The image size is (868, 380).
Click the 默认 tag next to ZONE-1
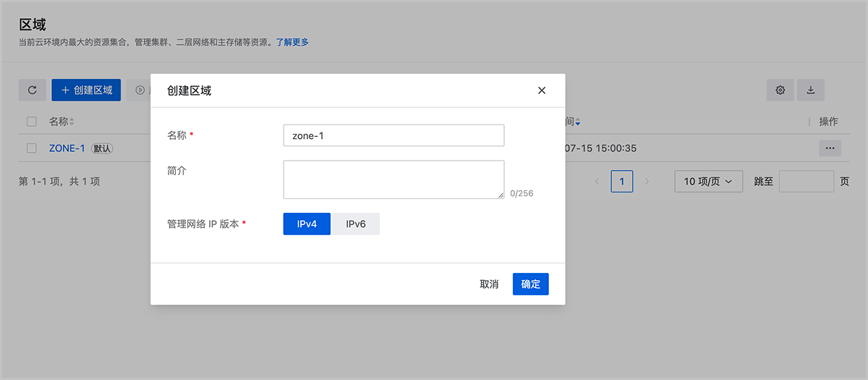pos(102,148)
